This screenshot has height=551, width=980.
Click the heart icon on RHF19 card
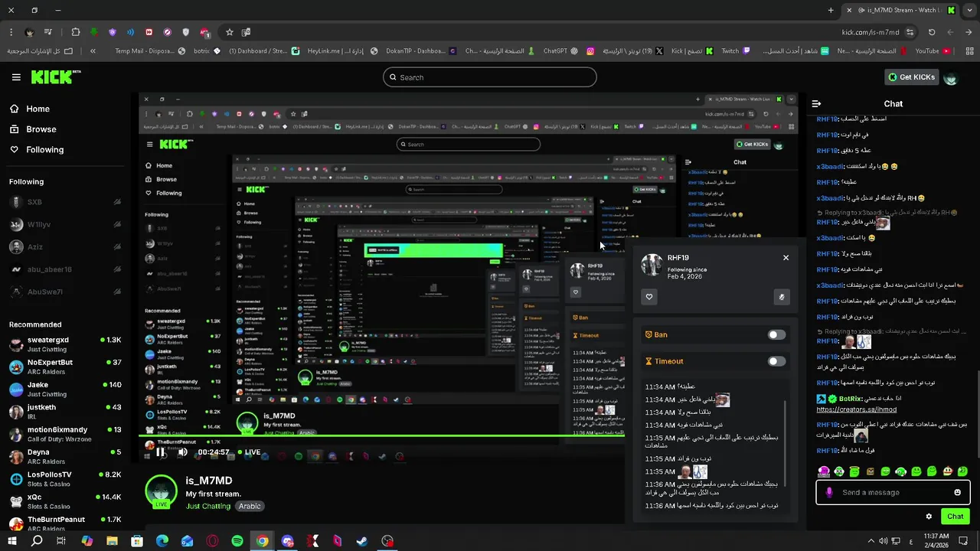649,297
